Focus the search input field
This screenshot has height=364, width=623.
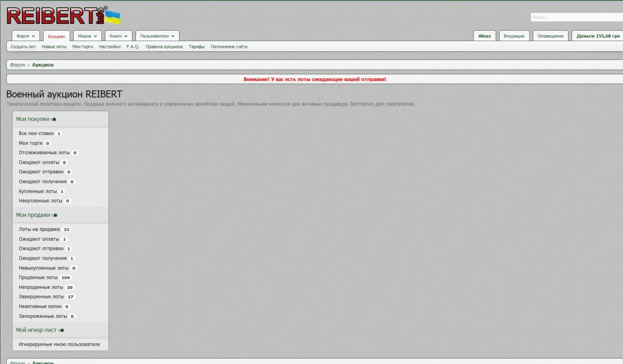point(577,17)
